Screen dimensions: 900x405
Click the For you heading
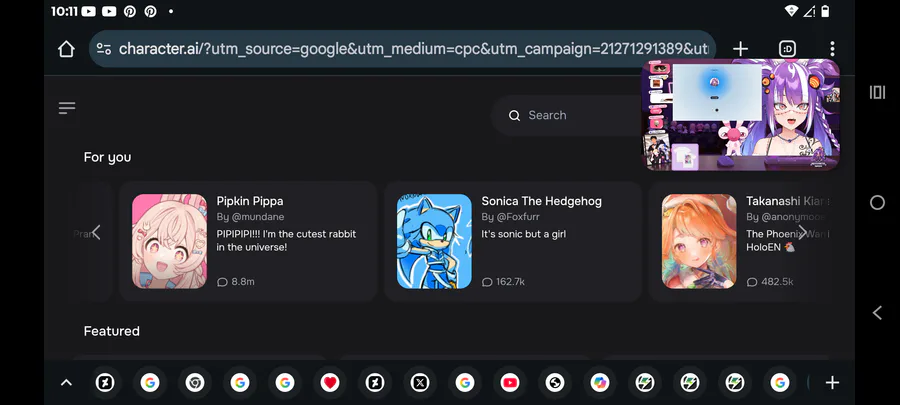pyautogui.click(x=107, y=157)
